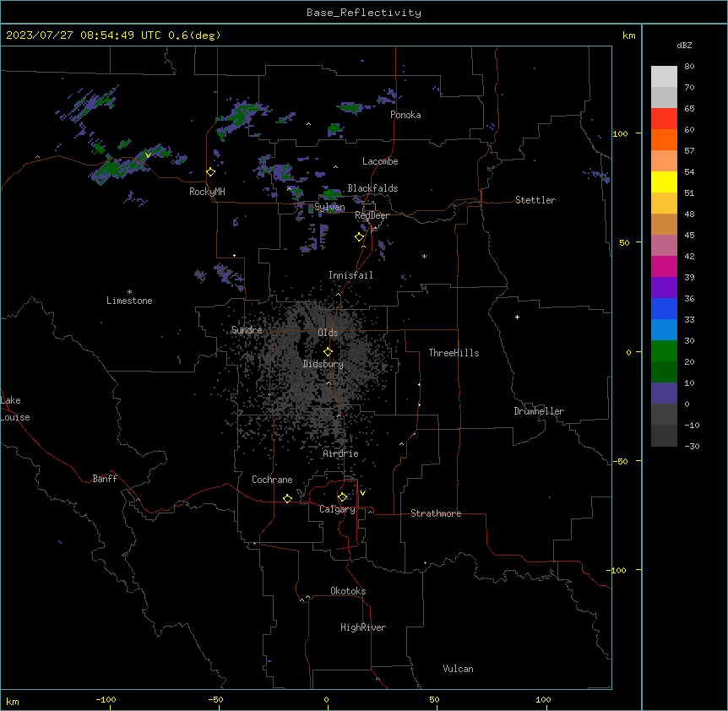Select the light gray 80 dBZ swatch
Viewport: 728px width, 711px height.
tap(664, 77)
